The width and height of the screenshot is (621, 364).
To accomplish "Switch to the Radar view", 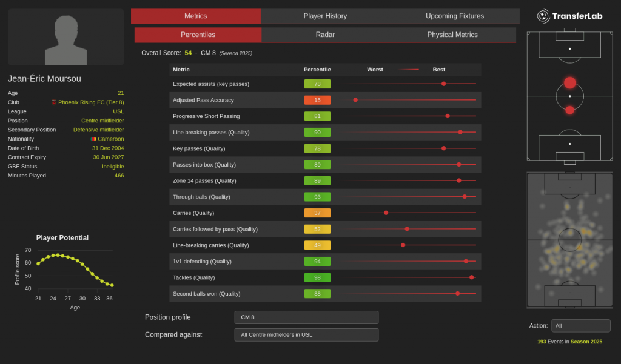I will click(x=325, y=35).
